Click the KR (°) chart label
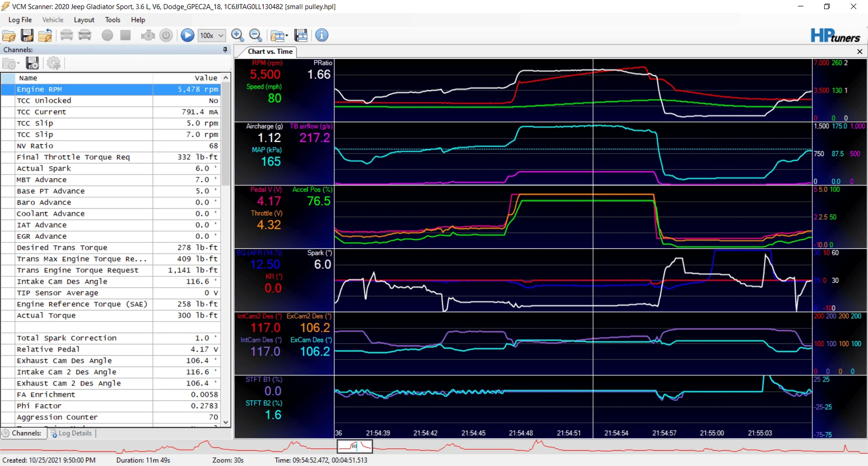Viewport: 868px width, 466px height. 274,277
